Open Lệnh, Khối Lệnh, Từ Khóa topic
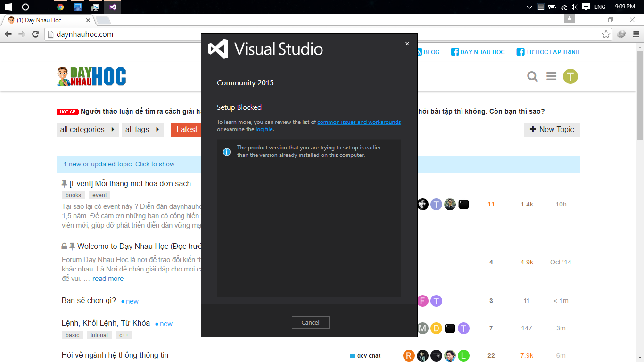Screen dimensions: 644x362 click(106, 323)
